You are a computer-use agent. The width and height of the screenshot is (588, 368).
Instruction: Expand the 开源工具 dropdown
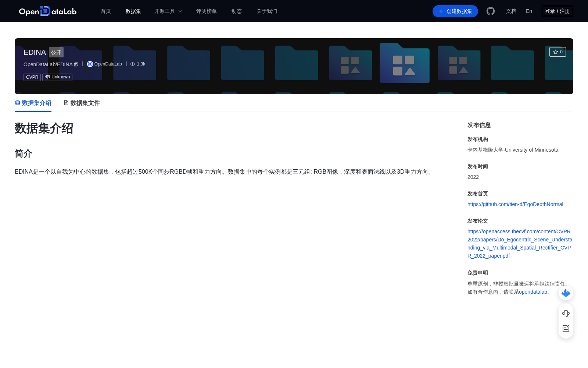(x=168, y=11)
